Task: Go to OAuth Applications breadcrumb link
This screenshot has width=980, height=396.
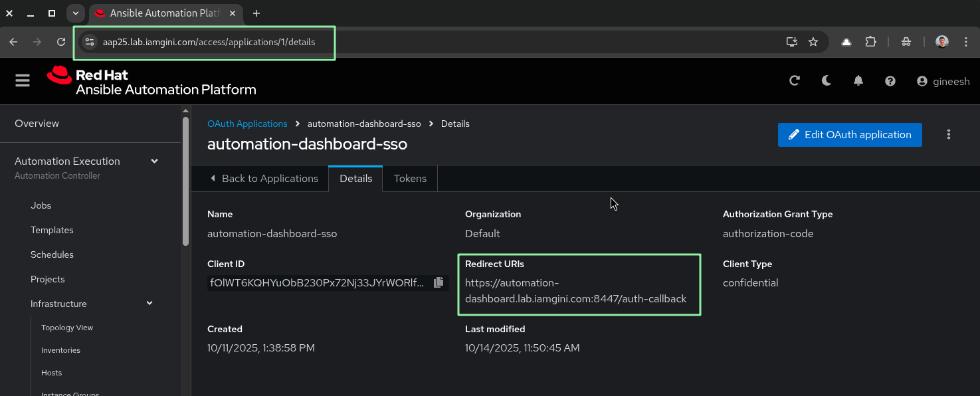Action: coord(247,124)
